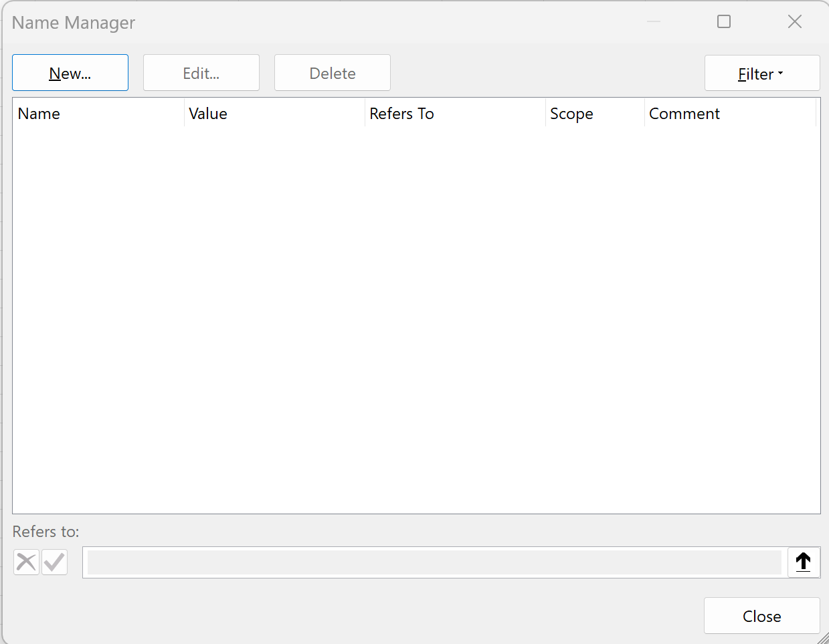Screen dimensions: 829x644
Task: Click the Scope column header
Action: (594, 114)
